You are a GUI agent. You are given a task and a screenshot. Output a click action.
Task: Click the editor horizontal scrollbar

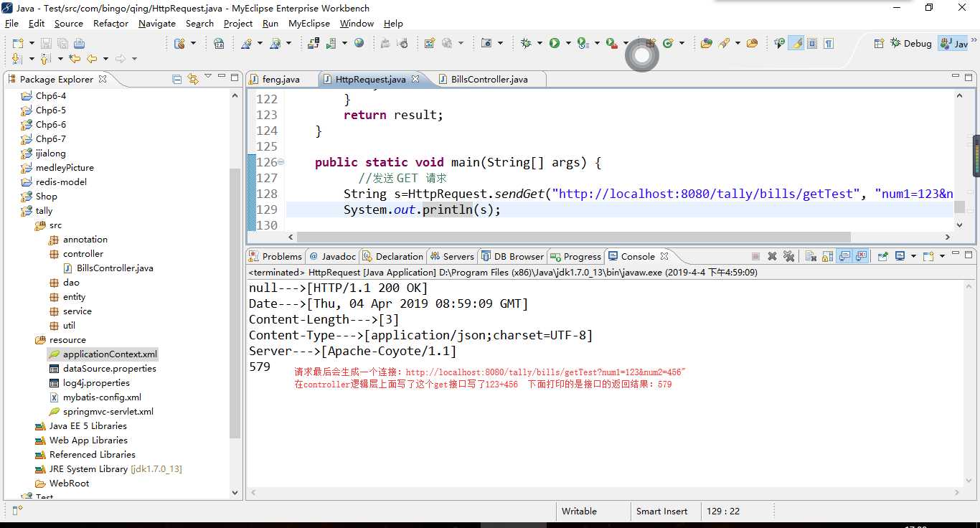pyautogui.click(x=573, y=237)
